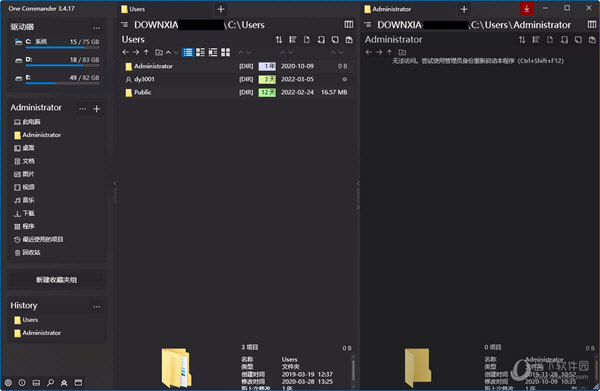Image resolution: width=600 pixels, height=391 pixels.
Task: Click the New Favorites Group button (新建收藏夹组)
Action: [x=57, y=280]
